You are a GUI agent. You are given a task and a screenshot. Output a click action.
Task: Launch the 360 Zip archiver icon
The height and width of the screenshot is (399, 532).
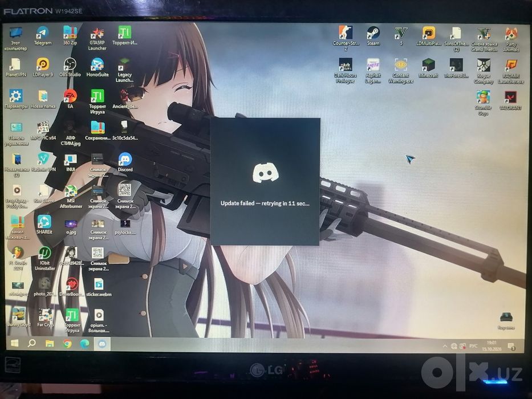(x=70, y=36)
